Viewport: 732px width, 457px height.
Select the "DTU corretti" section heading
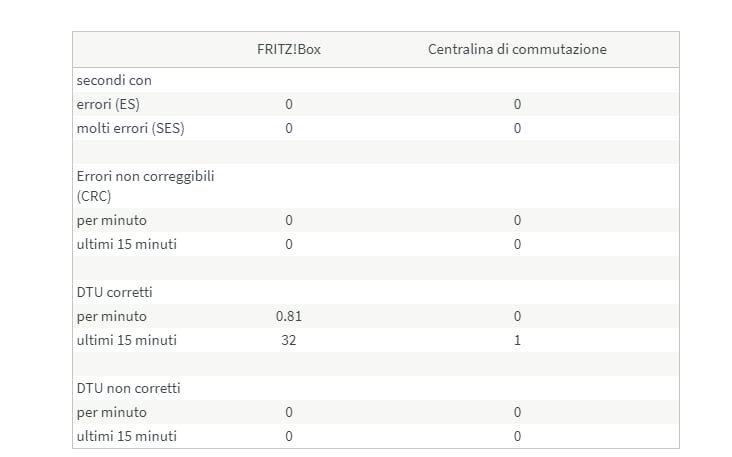point(121,292)
